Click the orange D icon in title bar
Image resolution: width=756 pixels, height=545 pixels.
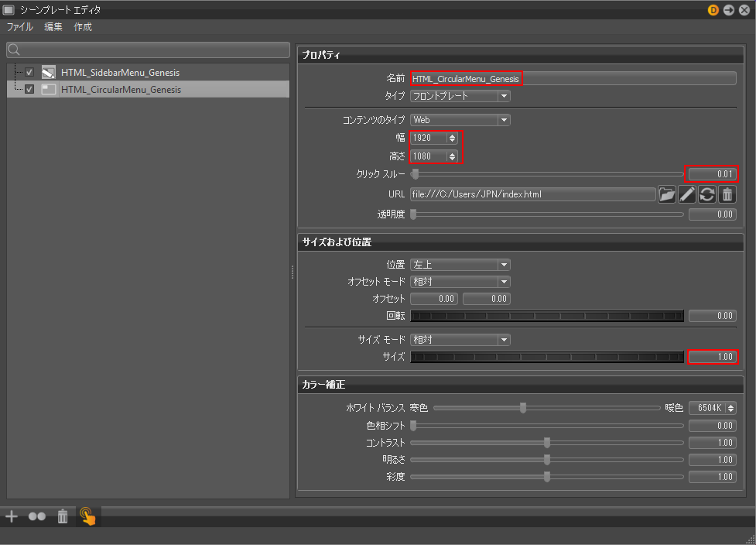713,9
